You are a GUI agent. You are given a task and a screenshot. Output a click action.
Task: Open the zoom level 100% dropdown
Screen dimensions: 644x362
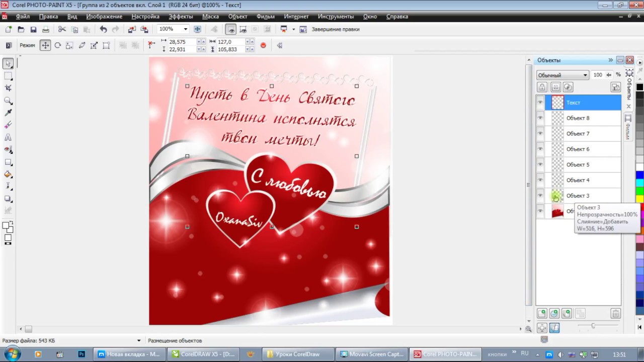185,29
